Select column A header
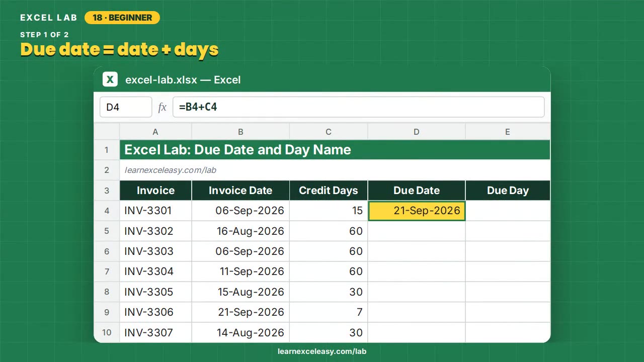Image resolution: width=644 pixels, height=362 pixels. tap(155, 132)
